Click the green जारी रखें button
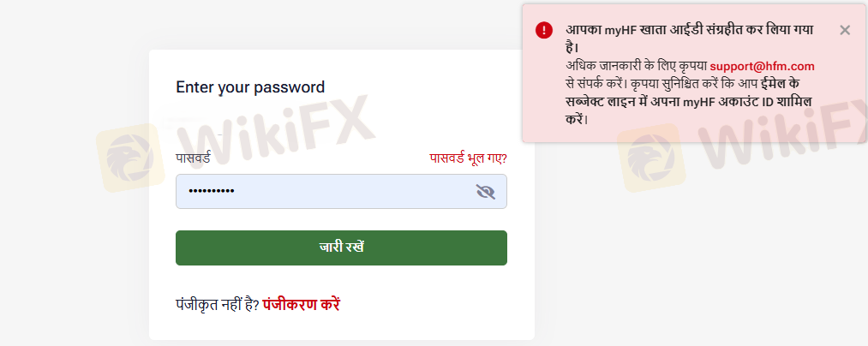Image resolution: width=868 pixels, height=346 pixels. point(341,248)
